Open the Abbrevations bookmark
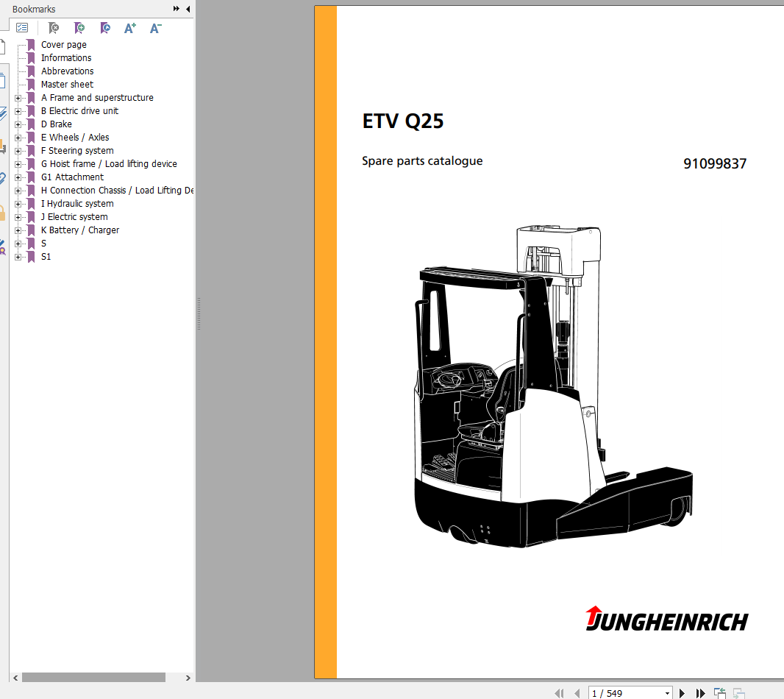Screen dimensions: 784x699 click(67, 71)
